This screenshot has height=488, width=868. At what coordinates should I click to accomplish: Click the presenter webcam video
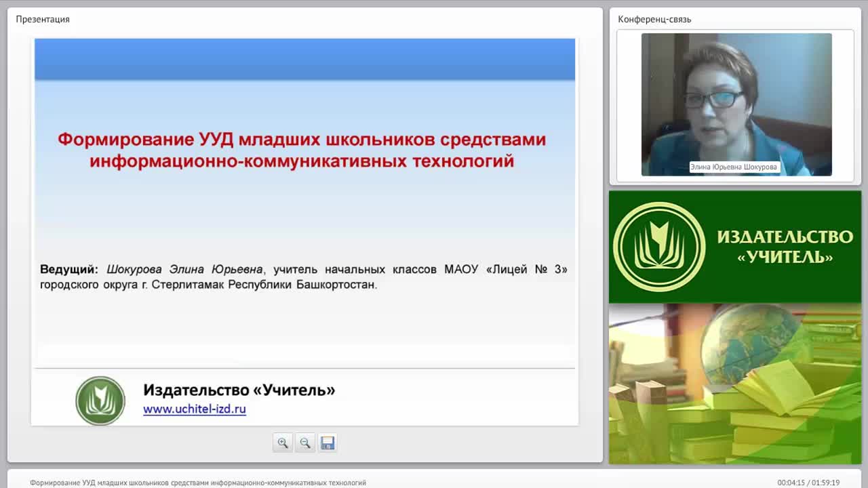[736, 104]
